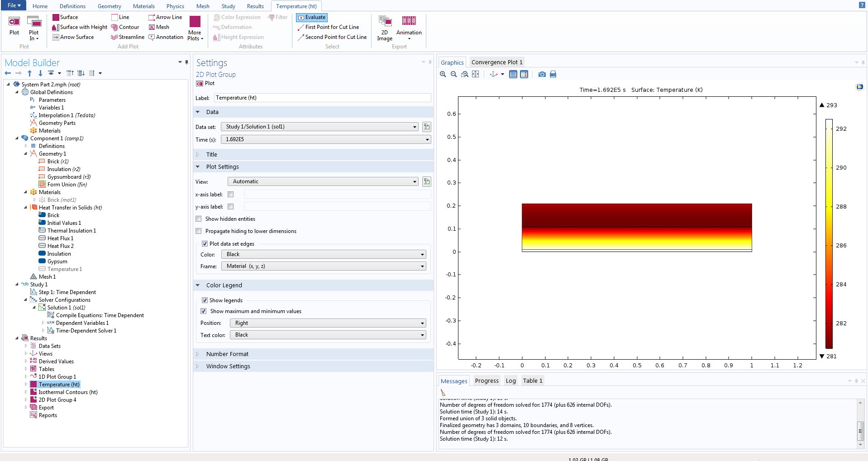
Task: Add a Contour plot from ribbon
Action: coord(125,27)
